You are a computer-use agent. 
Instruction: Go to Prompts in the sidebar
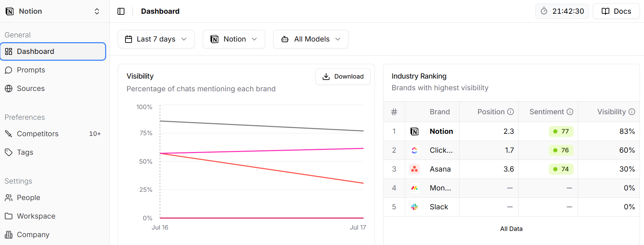(x=31, y=70)
